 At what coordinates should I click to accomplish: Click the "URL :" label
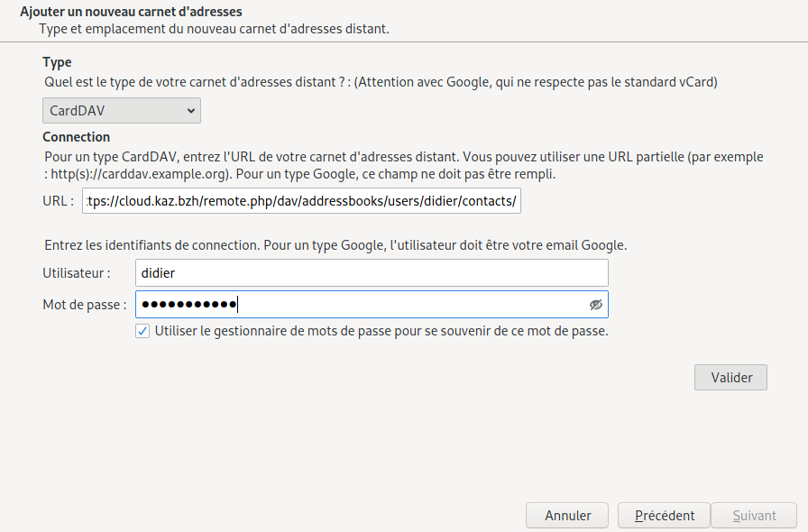tap(58, 201)
